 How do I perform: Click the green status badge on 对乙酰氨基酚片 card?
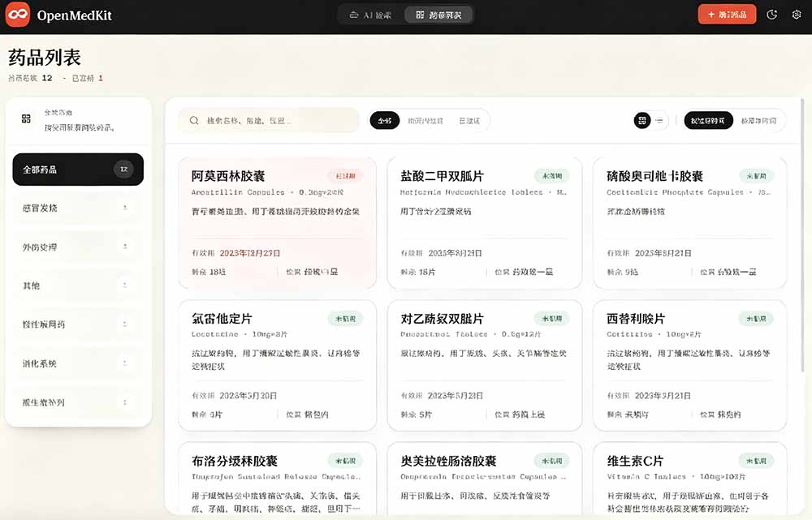tap(551, 318)
